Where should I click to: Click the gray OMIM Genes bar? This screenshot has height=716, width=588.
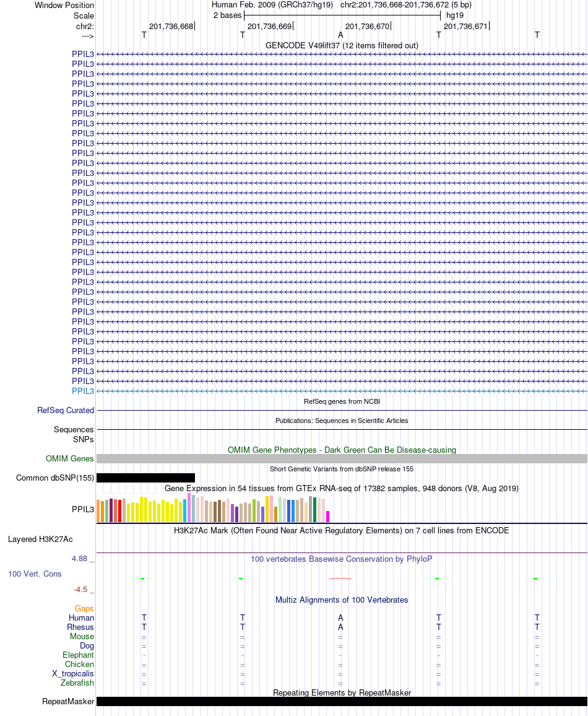click(342, 458)
